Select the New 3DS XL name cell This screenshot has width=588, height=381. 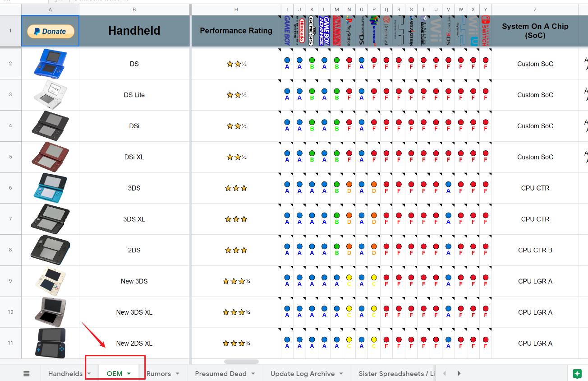pyautogui.click(x=134, y=312)
